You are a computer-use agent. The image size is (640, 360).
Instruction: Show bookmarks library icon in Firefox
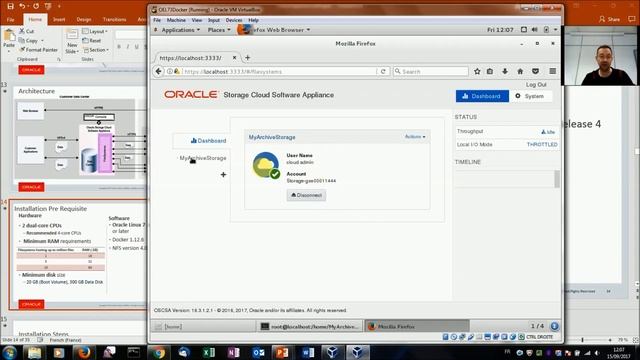(490, 71)
